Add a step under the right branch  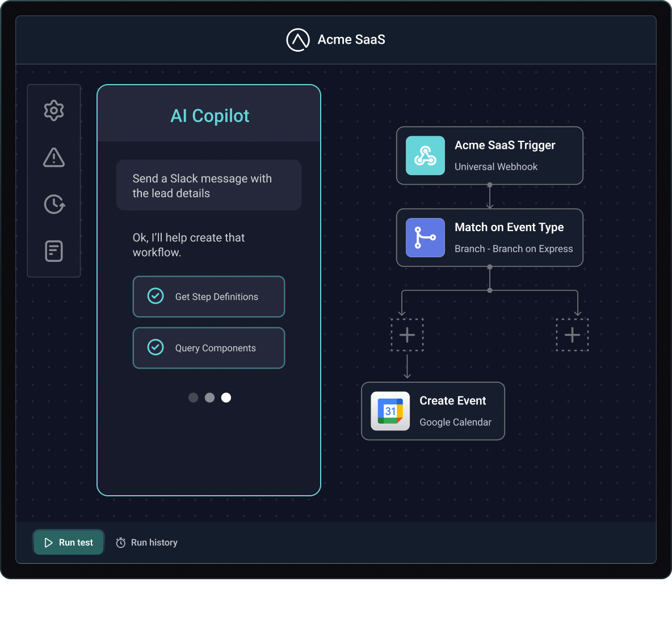coord(572,335)
